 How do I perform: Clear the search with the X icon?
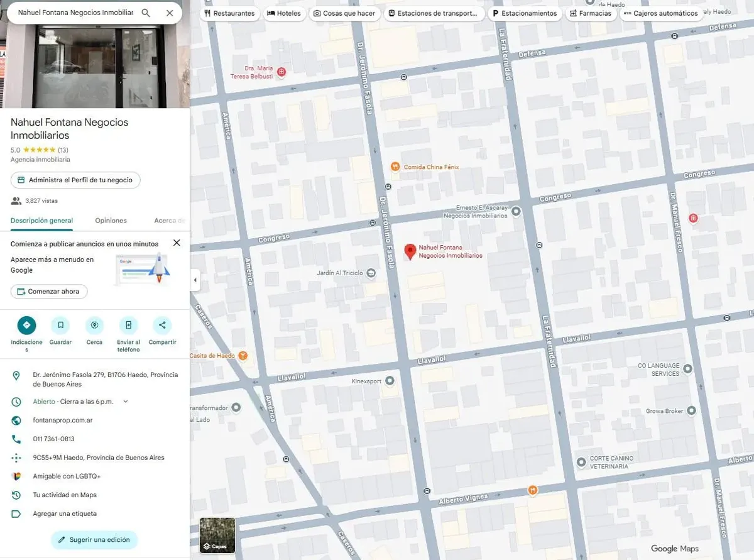(x=170, y=13)
